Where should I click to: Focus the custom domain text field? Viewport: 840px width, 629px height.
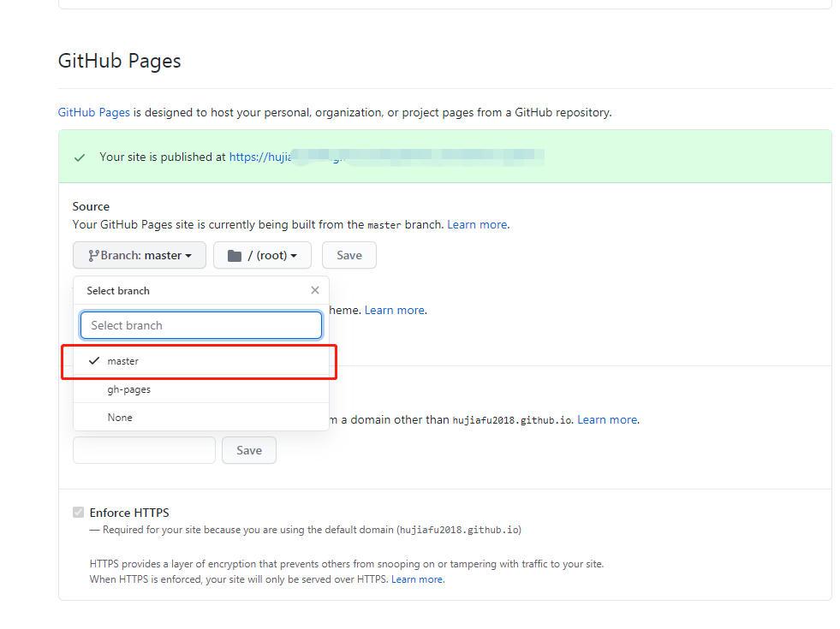tap(144, 450)
